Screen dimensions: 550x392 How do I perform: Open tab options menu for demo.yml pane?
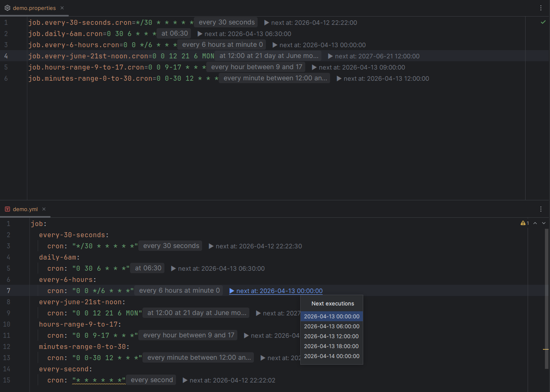click(x=541, y=209)
